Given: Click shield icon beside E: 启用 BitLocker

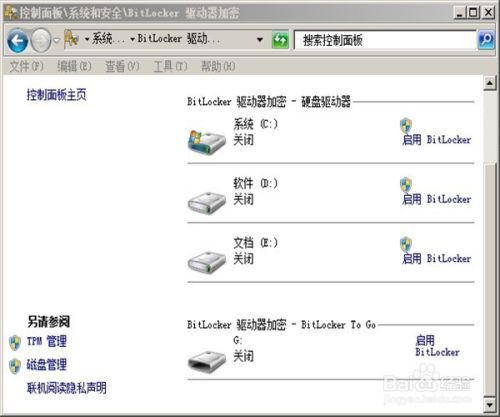Looking at the screenshot, I should click(406, 244).
